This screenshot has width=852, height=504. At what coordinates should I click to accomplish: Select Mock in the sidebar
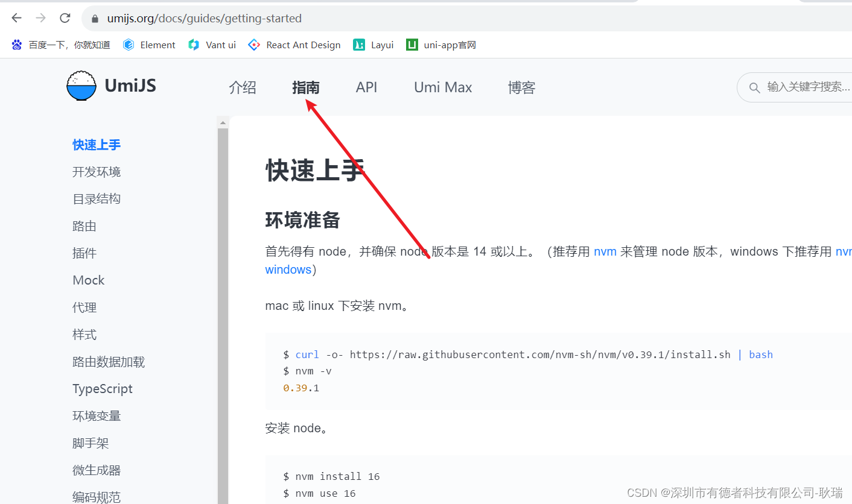89,280
